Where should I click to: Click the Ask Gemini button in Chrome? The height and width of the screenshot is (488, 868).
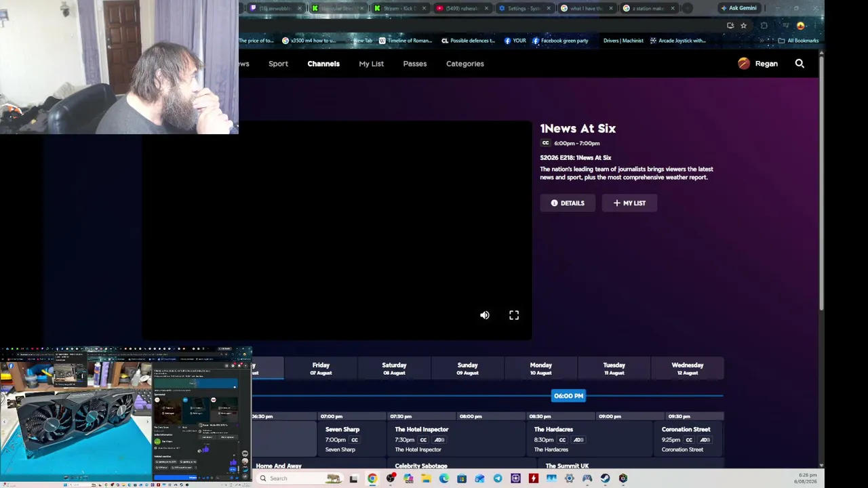pyautogui.click(x=738, y=8)
